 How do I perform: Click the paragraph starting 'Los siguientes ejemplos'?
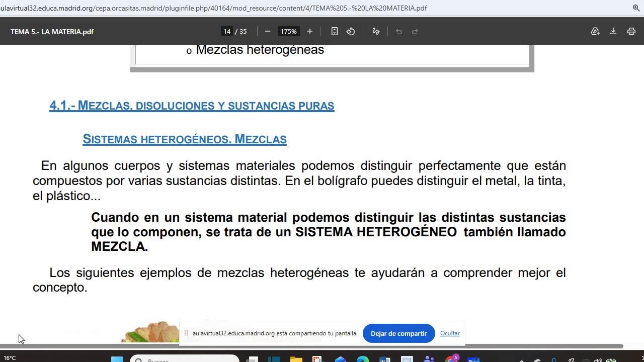tap(299, 280)
